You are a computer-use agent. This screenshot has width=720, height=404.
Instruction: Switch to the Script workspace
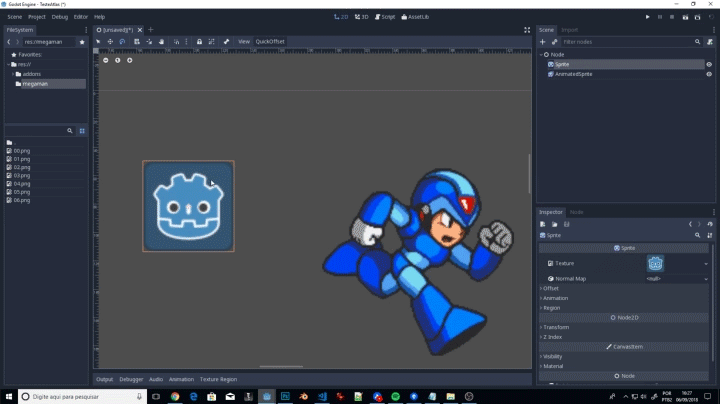pos(385,17)
